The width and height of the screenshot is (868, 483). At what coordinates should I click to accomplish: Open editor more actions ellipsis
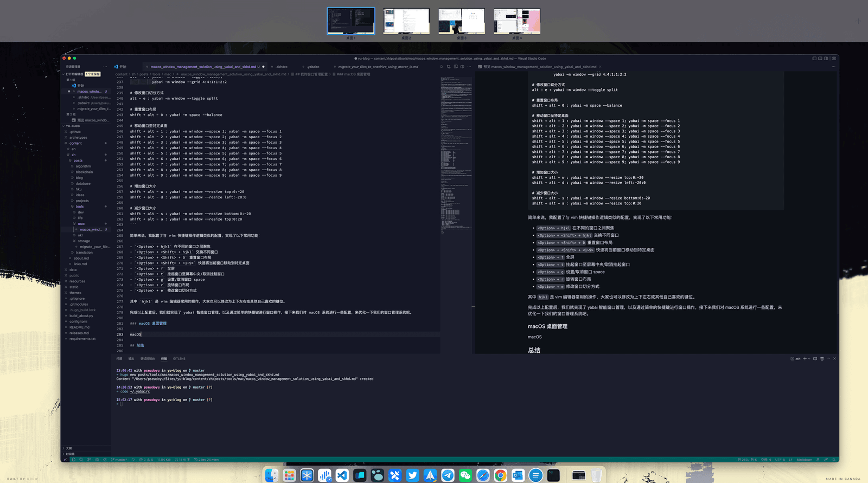pyautogui.click(x=469, y=67)
